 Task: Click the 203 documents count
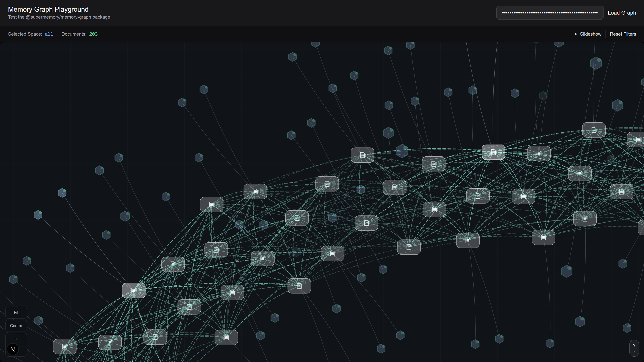coord(93,34)
